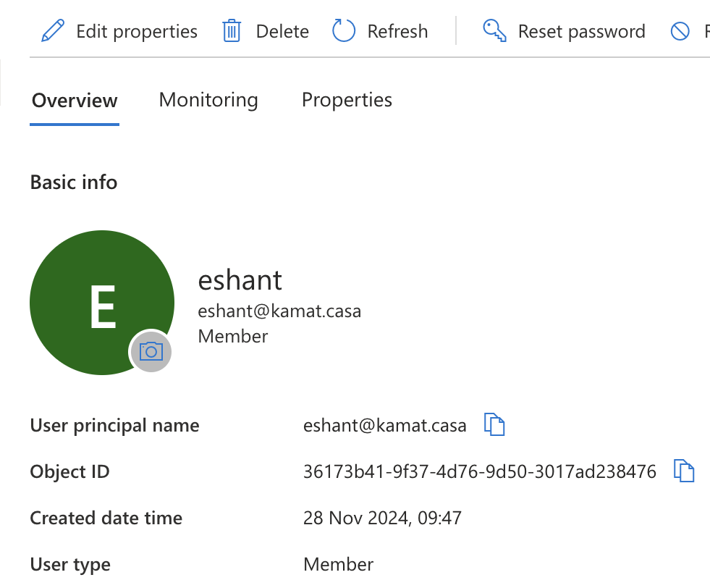
Task: Click the trash can Delete icon
Action: pyautogui.click(x=232, y=31)
